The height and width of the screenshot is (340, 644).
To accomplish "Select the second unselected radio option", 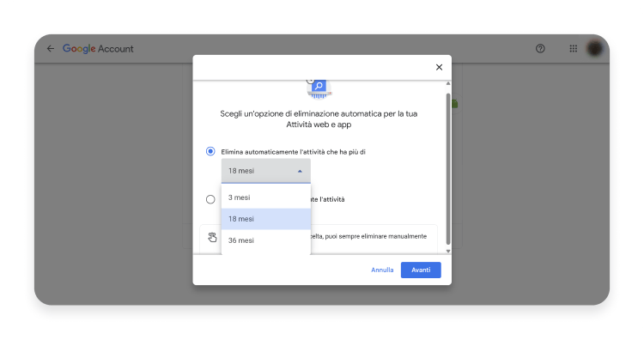I will (210, 199).
